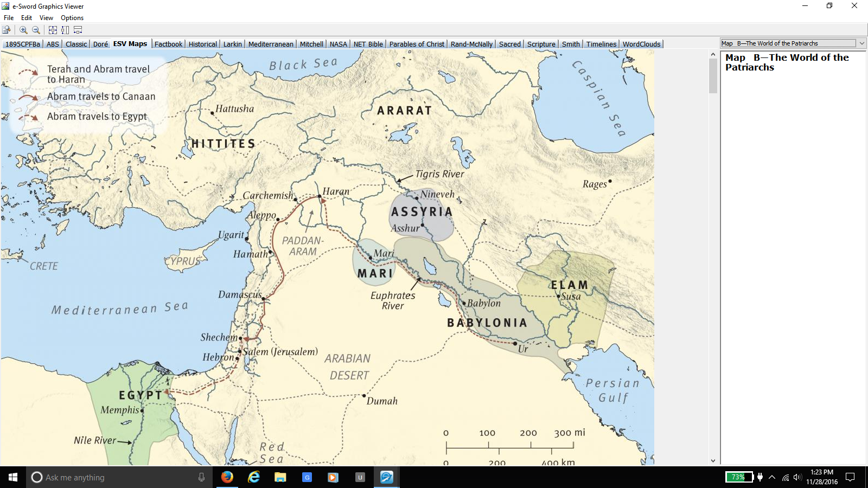Click the copy image icon on the toolbar
This screenshot has height=488, width=868.
point(7,30)
